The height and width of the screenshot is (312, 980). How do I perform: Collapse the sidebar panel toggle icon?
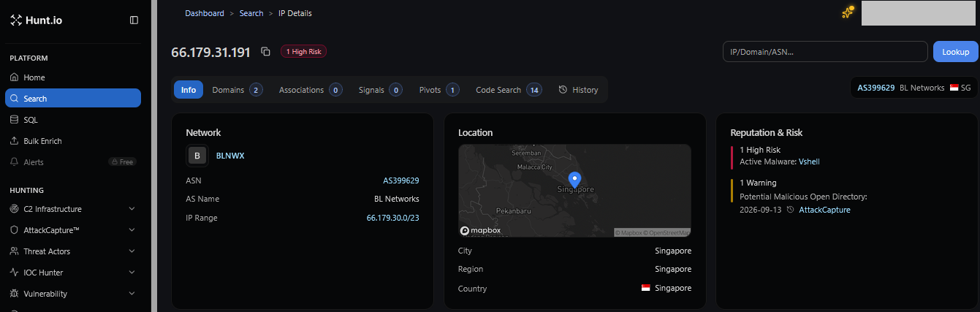pos(134,20)
